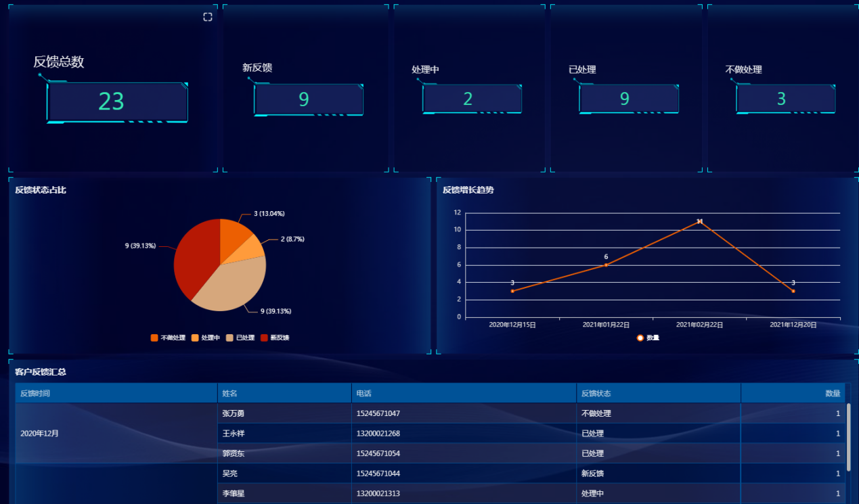Click the 数量 column header in table
The width and height of the screenshot is (859, 504).
click(x=832, y=393)
